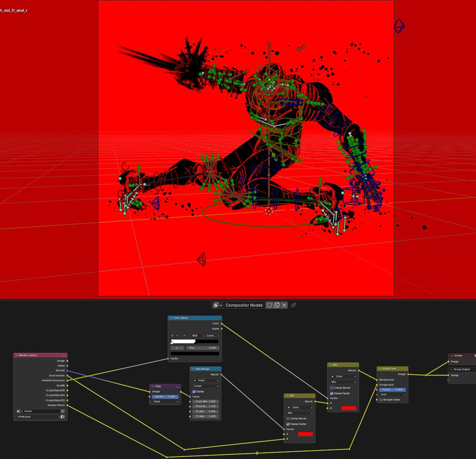Click the Grease Pencil output socket
This screenshot has height=459, width=476.
(67, 405)
